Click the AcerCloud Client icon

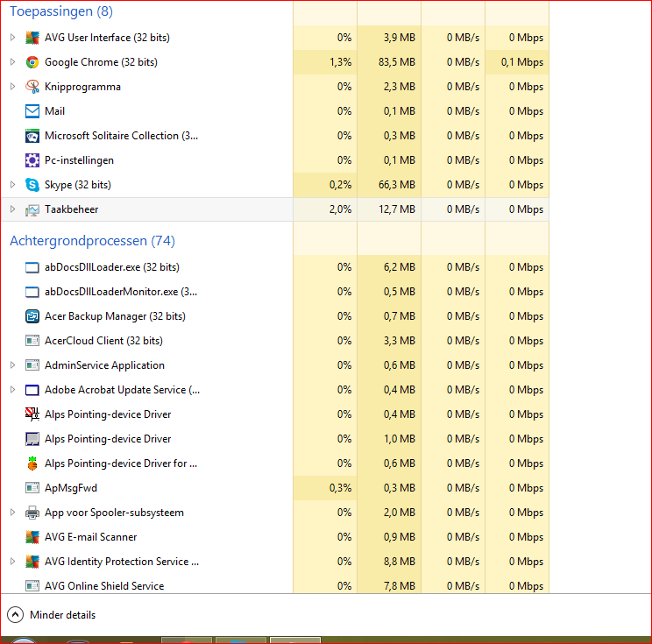(32, 341)
